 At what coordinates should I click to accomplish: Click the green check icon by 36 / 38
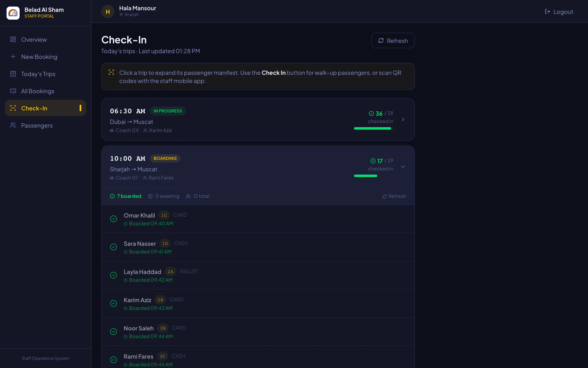[x=371, y=113]
